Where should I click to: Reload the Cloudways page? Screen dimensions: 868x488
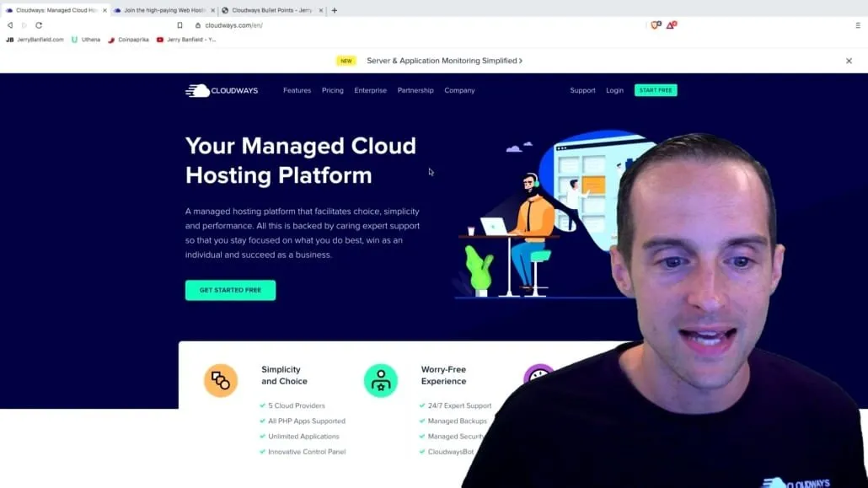(39, 25)
